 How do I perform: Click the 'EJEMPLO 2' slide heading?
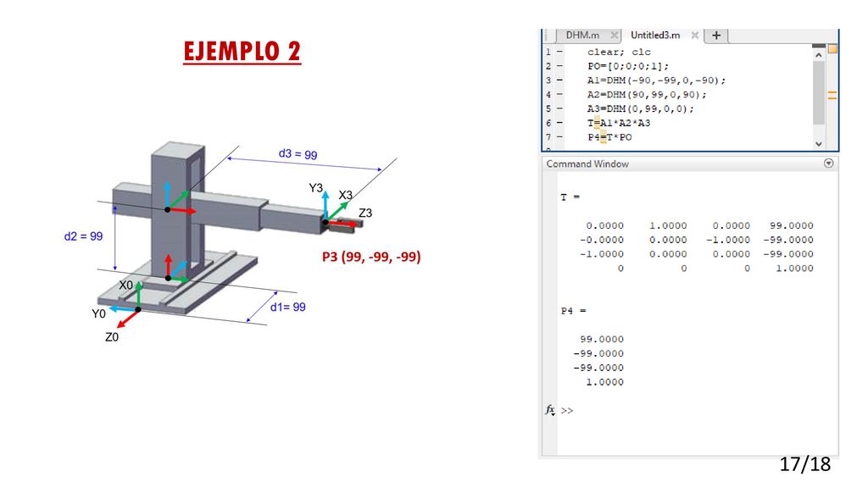tap(242, 52)
